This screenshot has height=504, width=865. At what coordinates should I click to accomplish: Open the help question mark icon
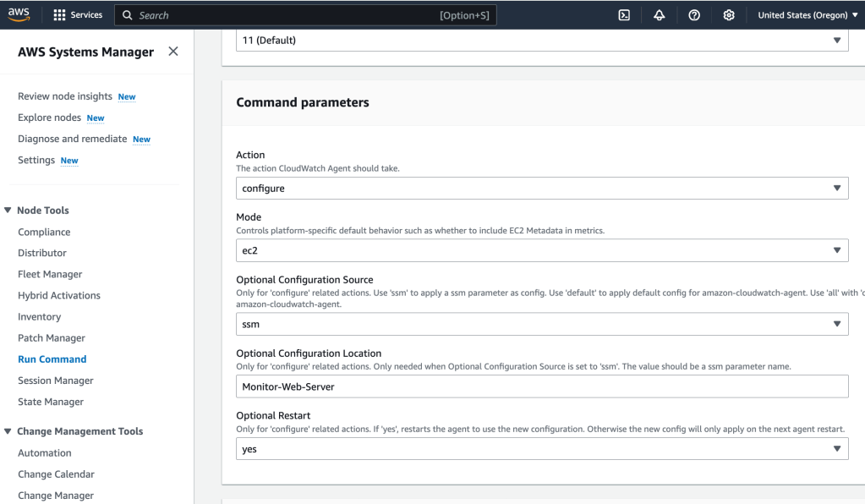pyautogui.click(x=693, y=14)
